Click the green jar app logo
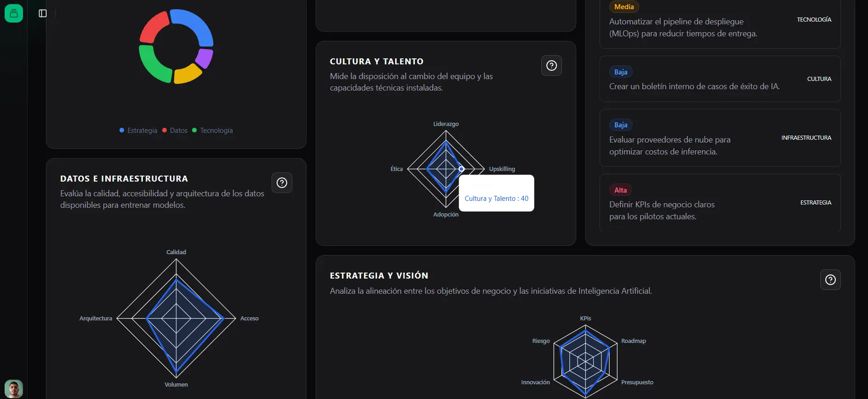This screenshot has height=399, width=868. (x=13, y=13)
